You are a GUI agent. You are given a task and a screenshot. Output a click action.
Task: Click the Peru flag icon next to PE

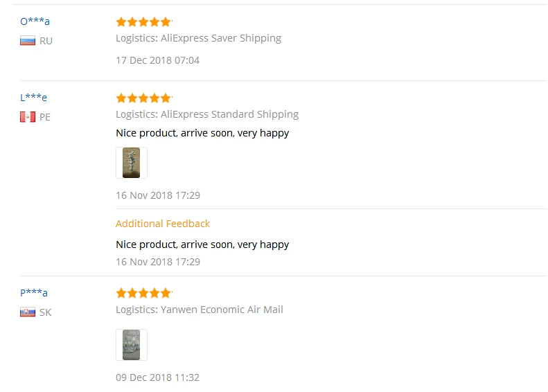[x=28, y=116]
